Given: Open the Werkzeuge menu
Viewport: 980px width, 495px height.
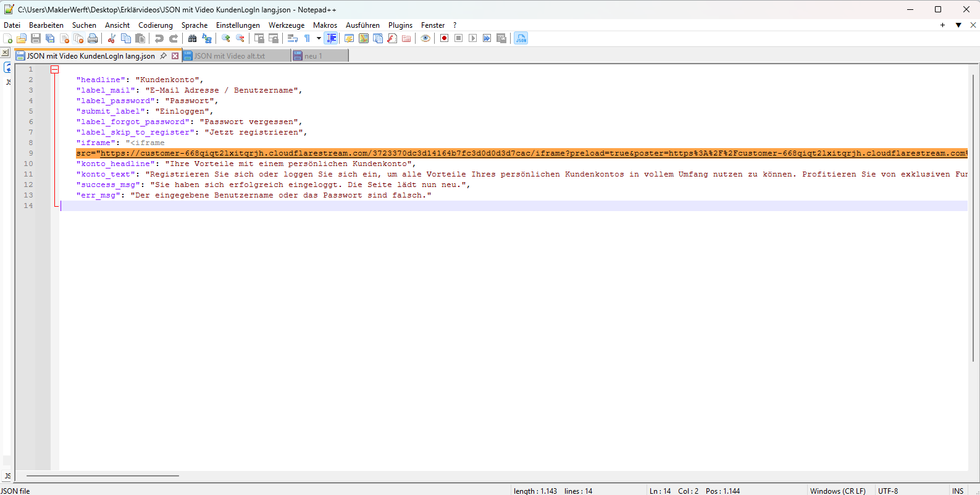Looking at the screenshot, I should pos(287,25).
